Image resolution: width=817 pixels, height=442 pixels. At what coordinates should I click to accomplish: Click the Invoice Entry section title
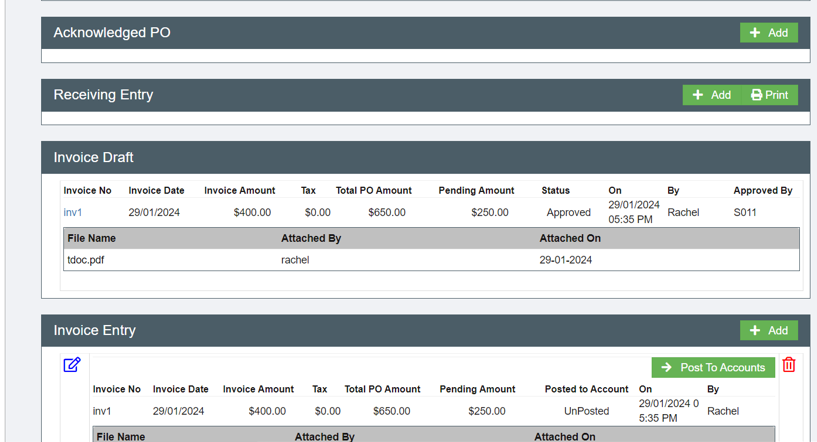point(94,330)
